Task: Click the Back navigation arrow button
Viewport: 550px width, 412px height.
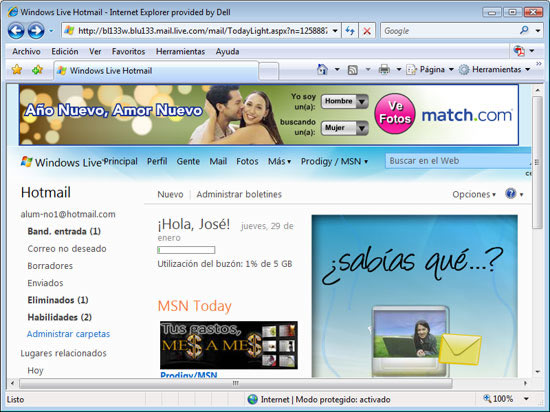Action: (16, 31)
